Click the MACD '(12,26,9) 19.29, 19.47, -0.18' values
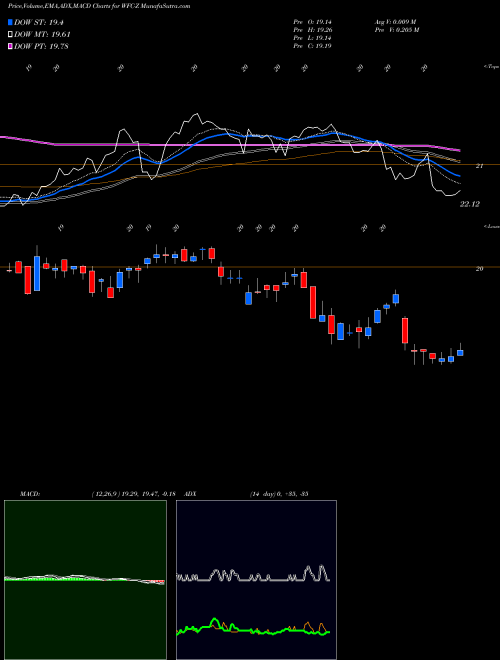 click(x=133, y=494)
